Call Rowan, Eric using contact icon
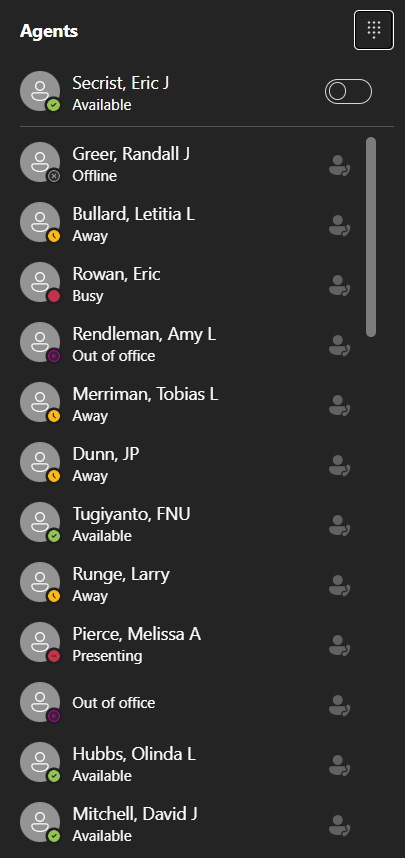This screenshot has height=858, width=405. 339,285
